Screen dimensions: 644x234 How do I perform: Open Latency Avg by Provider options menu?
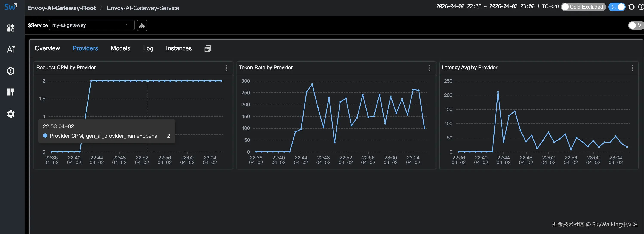coord(632,68)
